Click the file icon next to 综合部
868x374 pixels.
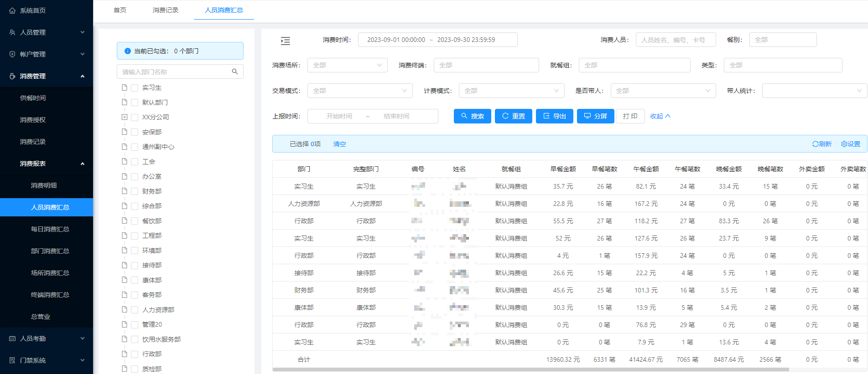point(125,206)
